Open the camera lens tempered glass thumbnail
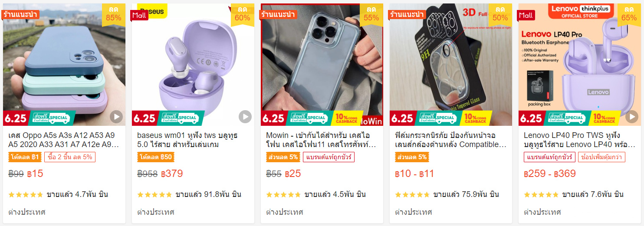 451,65
